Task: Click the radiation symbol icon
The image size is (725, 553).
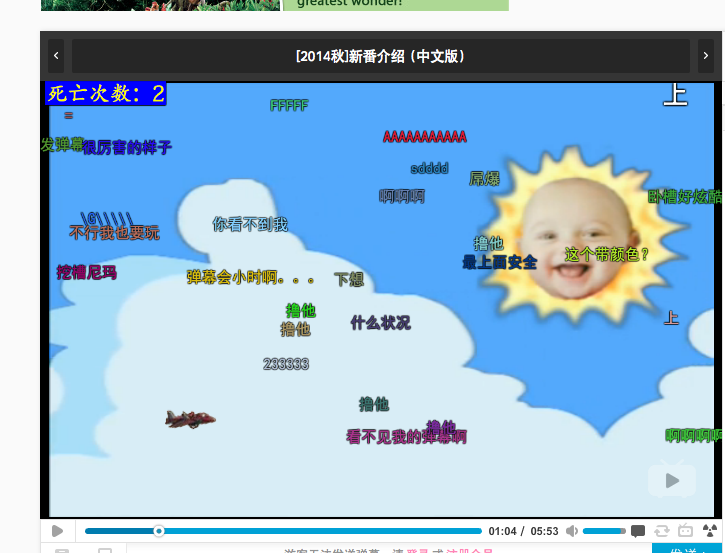Action: click(x=710, y=531)
